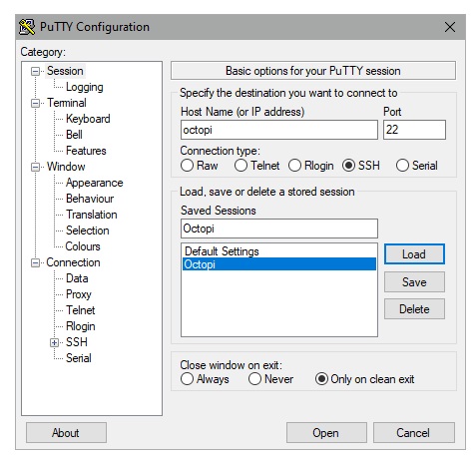Collapse the Connection tree node

tap(35, 262)
